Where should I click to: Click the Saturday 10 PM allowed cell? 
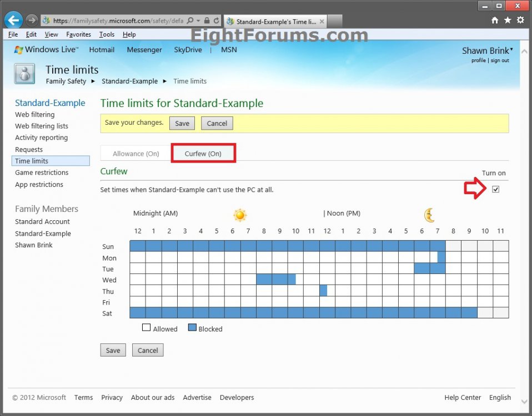click(x=485, y=313)
